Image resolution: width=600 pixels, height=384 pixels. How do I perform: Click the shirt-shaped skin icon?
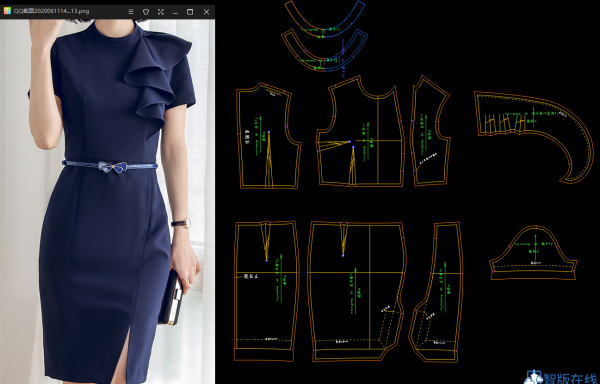(145, 12)
